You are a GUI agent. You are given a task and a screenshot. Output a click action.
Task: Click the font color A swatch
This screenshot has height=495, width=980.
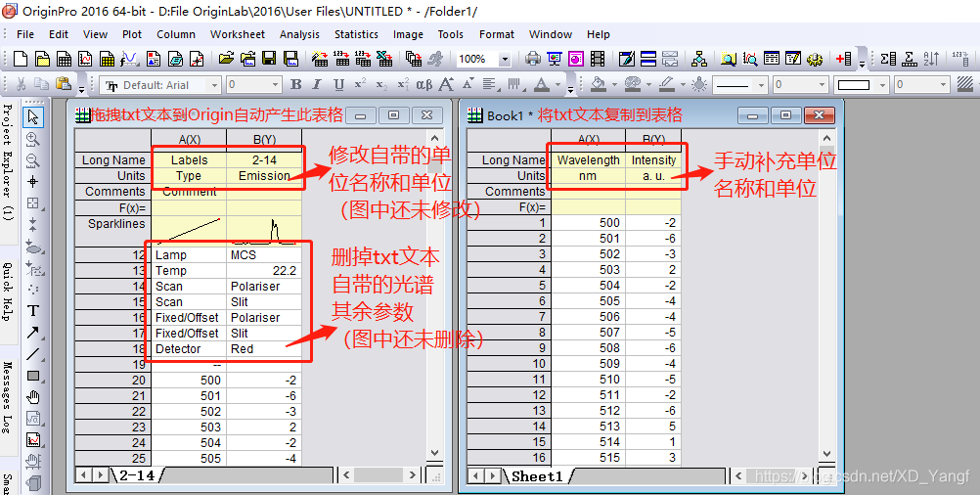541,84
